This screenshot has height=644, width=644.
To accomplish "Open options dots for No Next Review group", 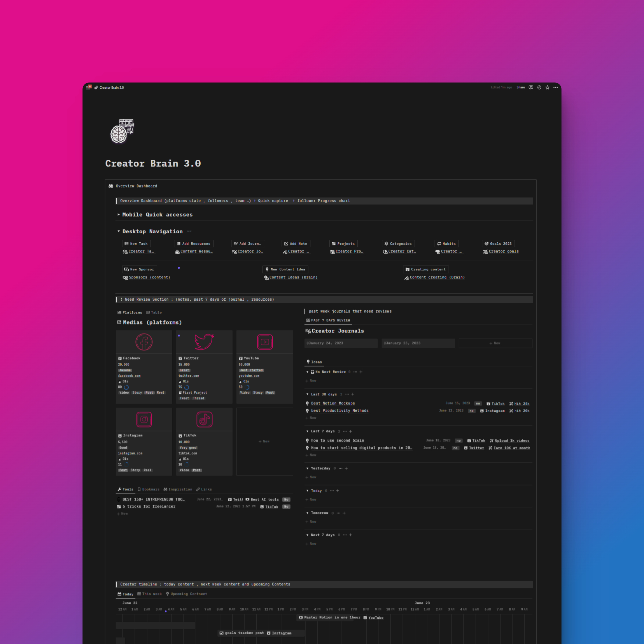I will [x=355, y=372].
